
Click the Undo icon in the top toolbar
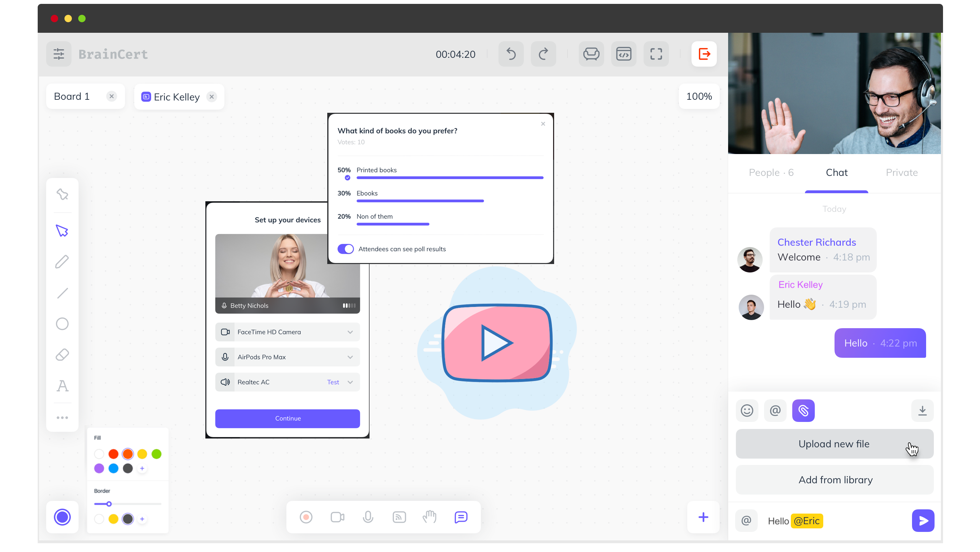coord(511,54)
